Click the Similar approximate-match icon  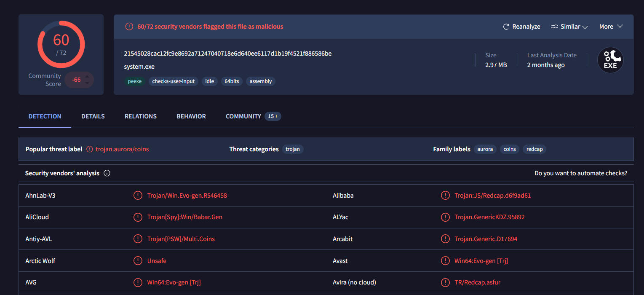coord(555,27)
